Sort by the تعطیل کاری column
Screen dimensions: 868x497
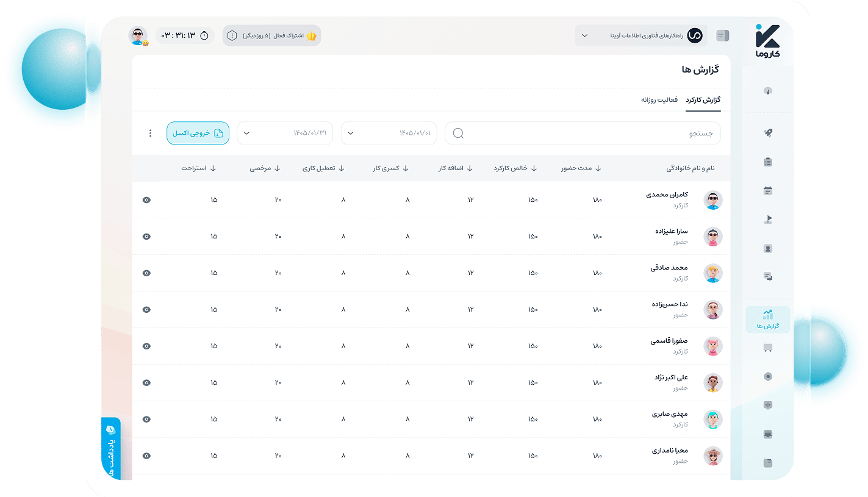tap(323, 168)
